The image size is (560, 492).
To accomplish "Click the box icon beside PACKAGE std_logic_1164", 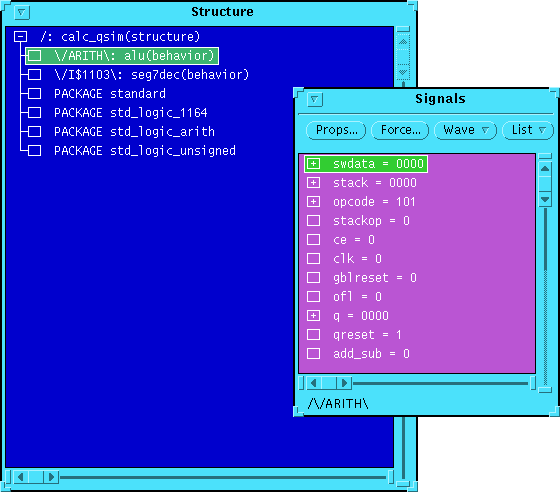I will (x=35, y=112).
